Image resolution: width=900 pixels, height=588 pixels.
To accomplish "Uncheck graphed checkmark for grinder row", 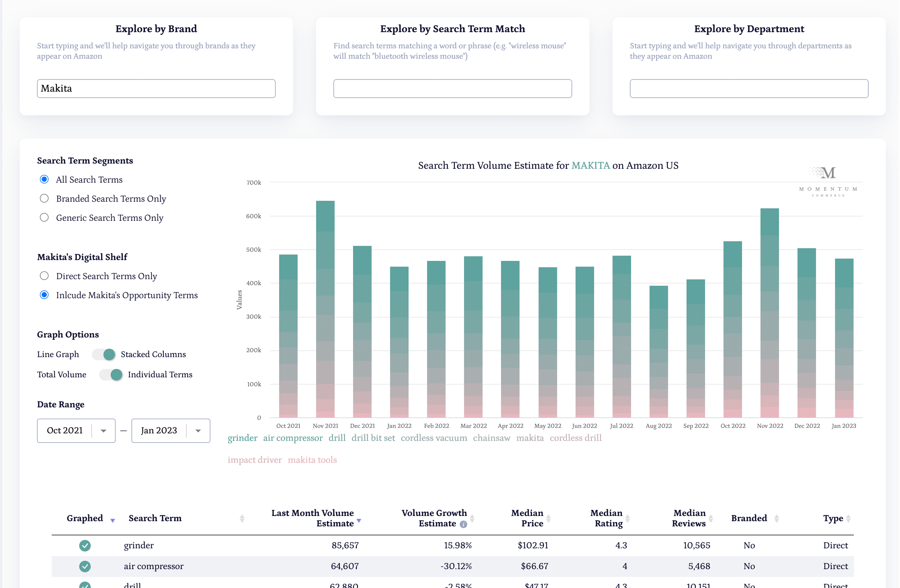I will pos(85,545).
